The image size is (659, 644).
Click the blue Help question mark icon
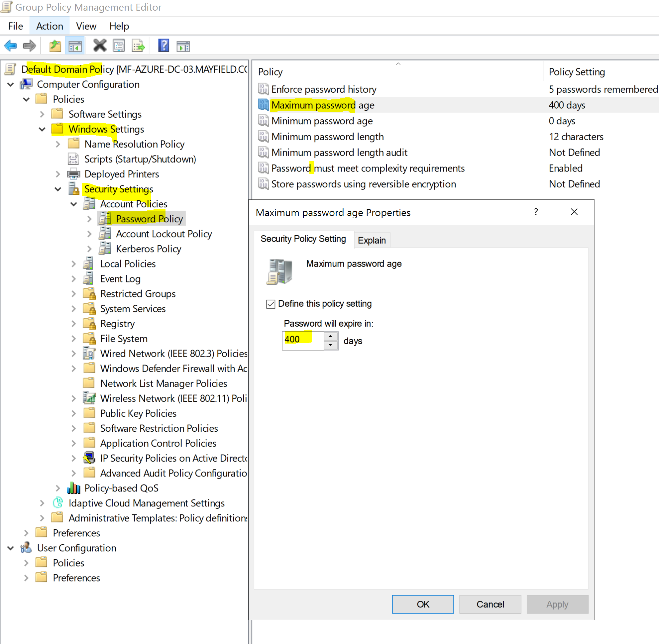pyautogui.click(x=164, y=46)
